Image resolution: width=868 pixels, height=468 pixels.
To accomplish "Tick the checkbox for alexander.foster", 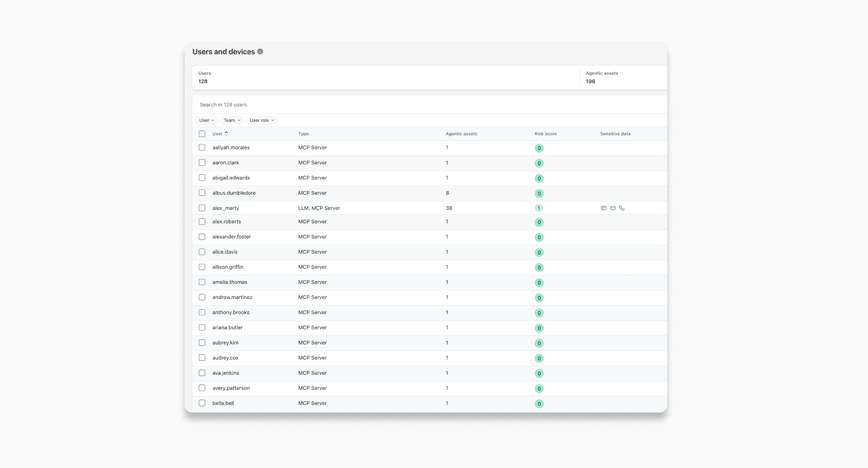I will 202,237.
